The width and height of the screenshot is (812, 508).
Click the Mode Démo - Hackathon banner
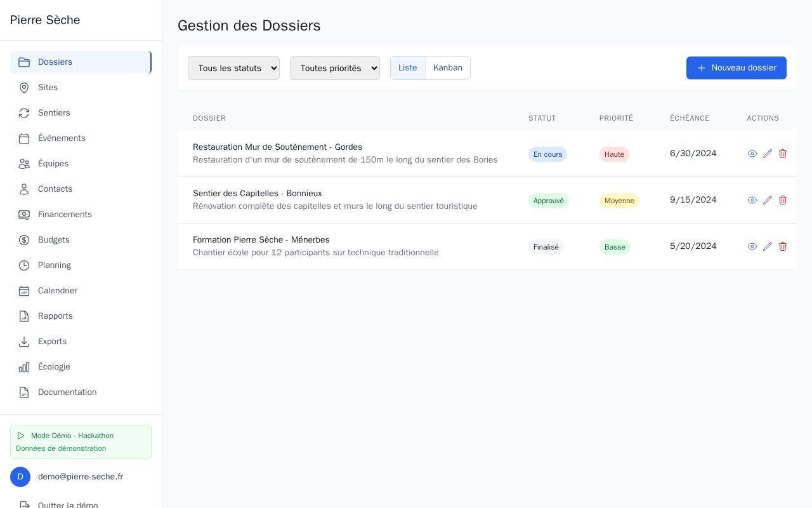[x=81, y=442]
